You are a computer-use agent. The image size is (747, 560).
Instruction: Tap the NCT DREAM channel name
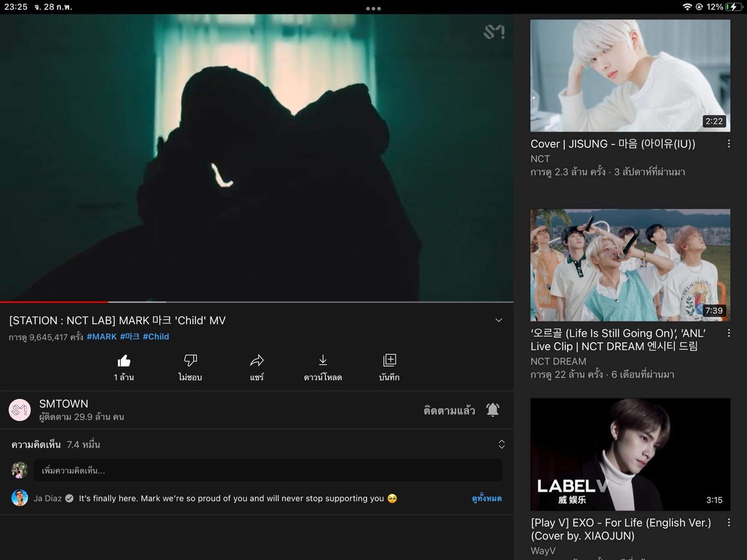[x=558, y=361]
